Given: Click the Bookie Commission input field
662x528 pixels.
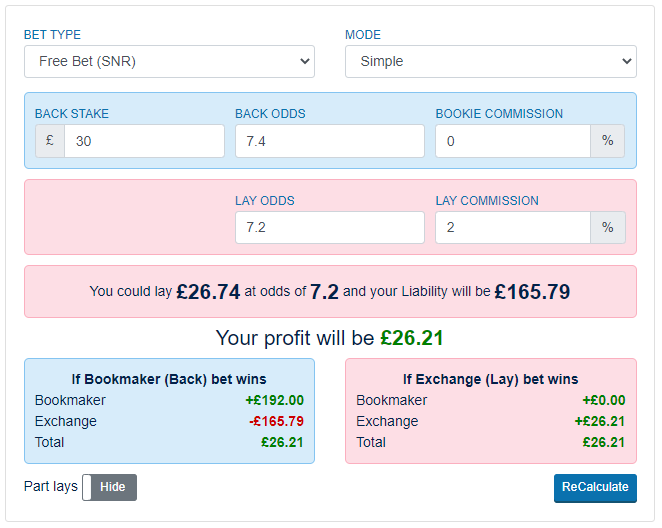Looking at the screenshot, I should pyautogui.click(x=513, y=141).
